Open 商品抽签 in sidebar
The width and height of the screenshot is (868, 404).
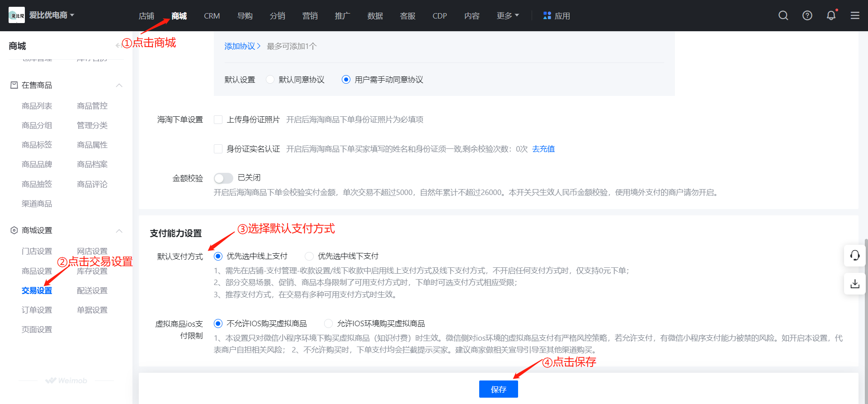coord(37,184)
